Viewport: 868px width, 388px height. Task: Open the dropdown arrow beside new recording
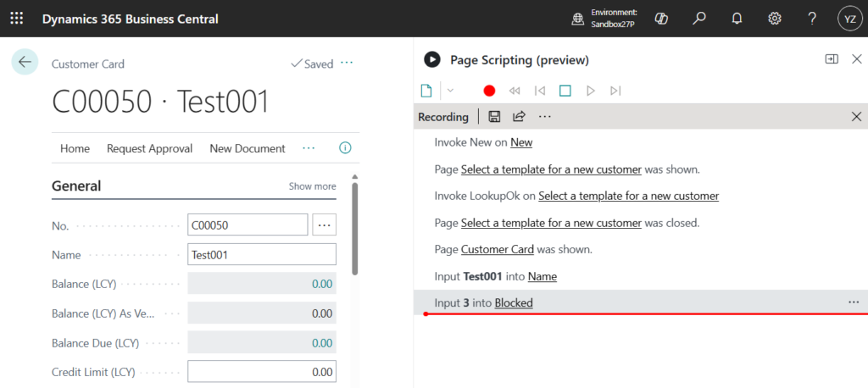450,91
